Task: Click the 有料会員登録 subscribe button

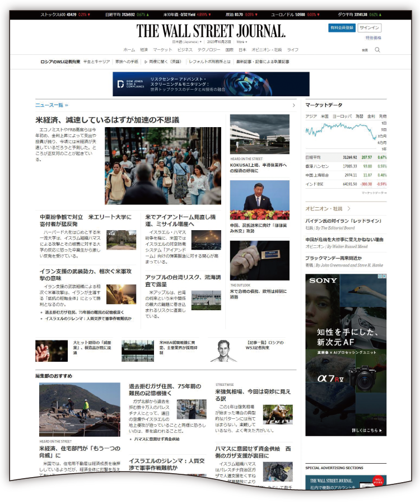Action: pyautogui.click(x=342, y=27)
